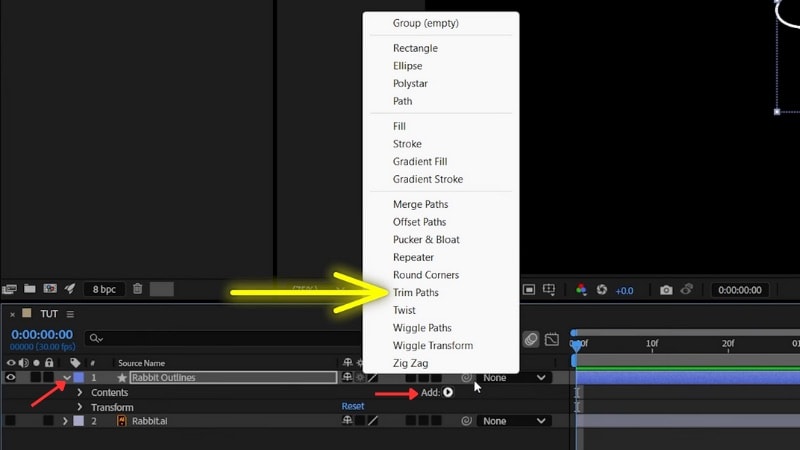Open the Graph Editor icon
800x450 pixels.
click(552, 339)
